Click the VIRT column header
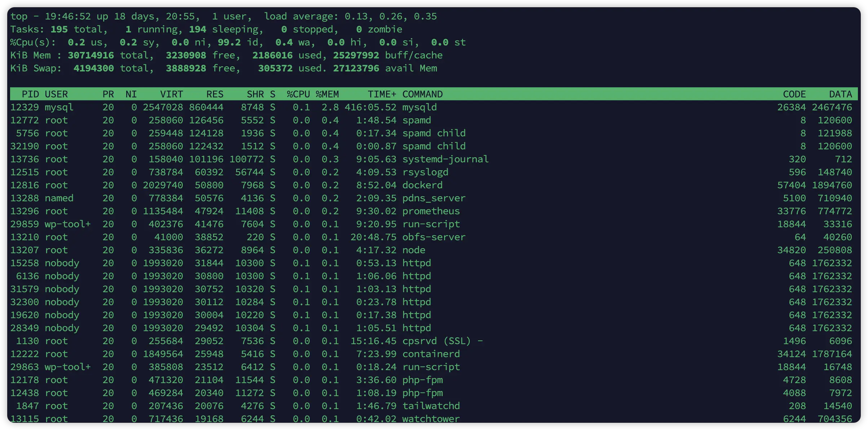Screen dimensions: 868x430 (172, 94)
